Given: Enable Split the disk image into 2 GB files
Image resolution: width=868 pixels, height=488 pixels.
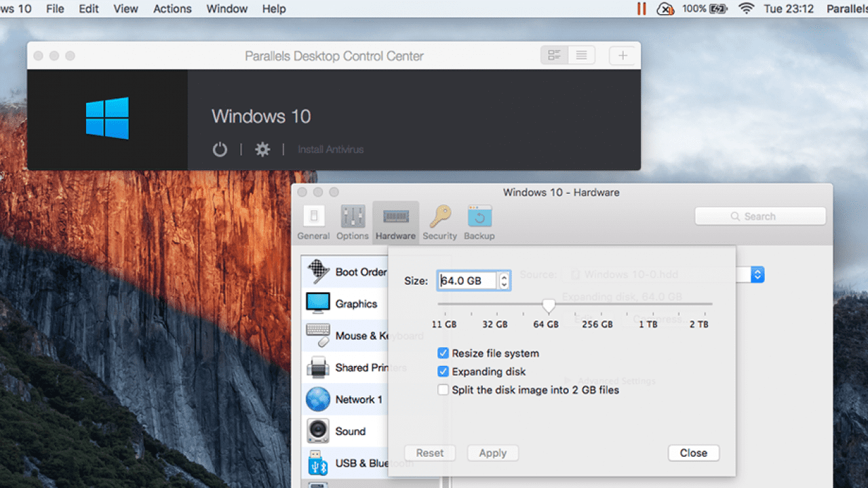Looking at the screenshot, I should 443,390.
